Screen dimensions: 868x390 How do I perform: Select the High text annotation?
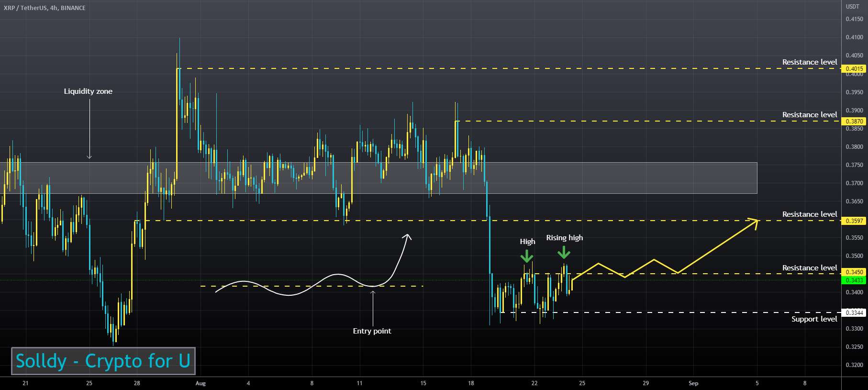tap(527, 242)
